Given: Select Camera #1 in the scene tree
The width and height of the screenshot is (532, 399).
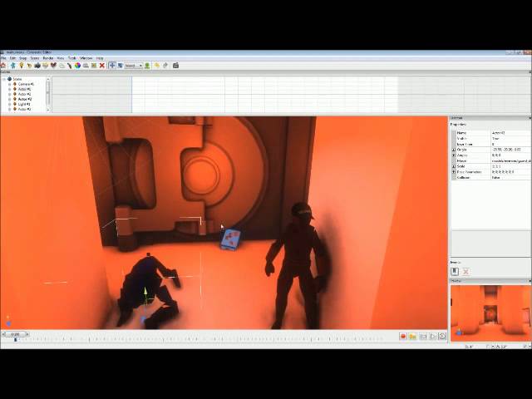Looking at the screenshot, I should pos(26,84).
